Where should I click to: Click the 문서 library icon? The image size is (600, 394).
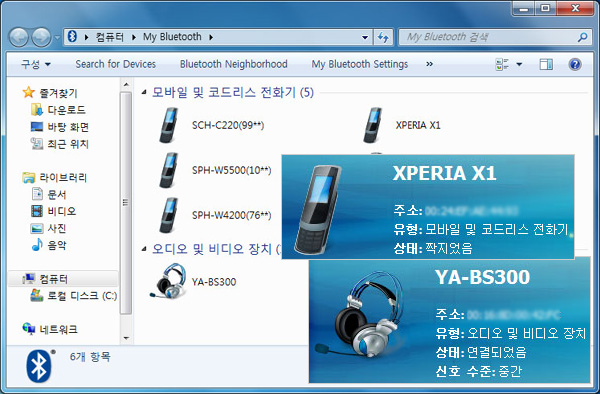37,194
